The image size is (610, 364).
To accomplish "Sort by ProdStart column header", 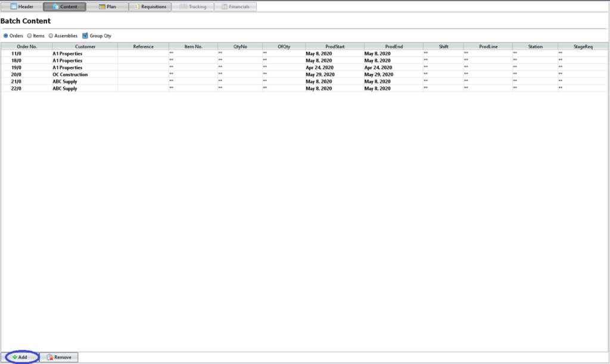I will point(335,46).
